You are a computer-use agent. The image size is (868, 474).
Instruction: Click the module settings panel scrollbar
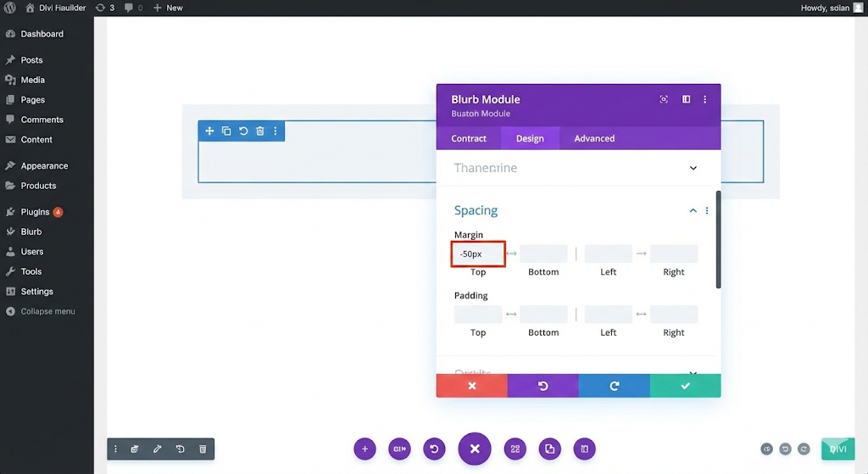[x=718, y=240]
